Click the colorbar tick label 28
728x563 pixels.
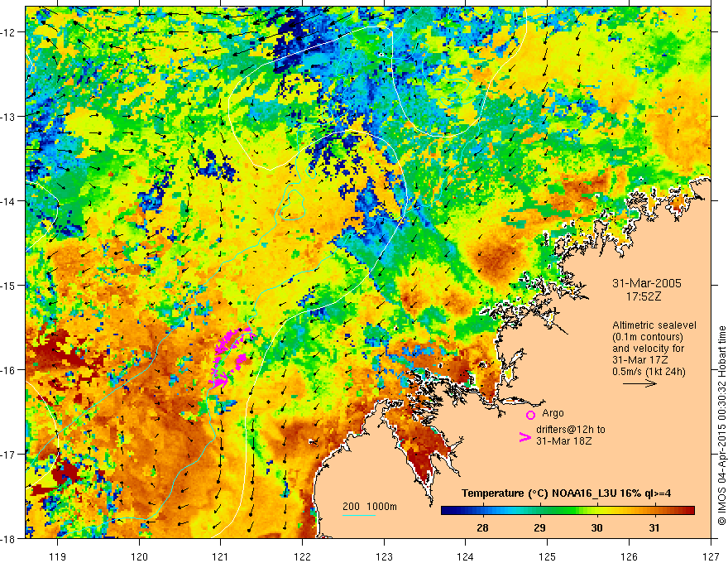point(482,527)
